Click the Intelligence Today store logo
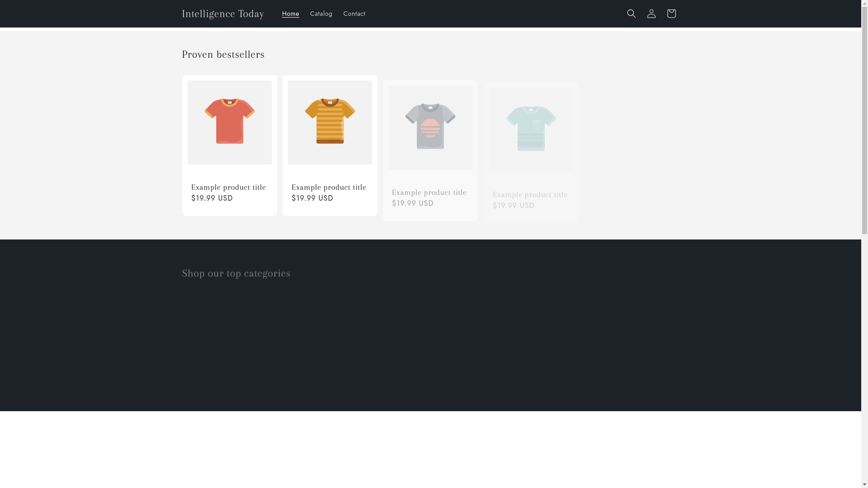Viewport: 868px width, 488px height. pos(223,14)
